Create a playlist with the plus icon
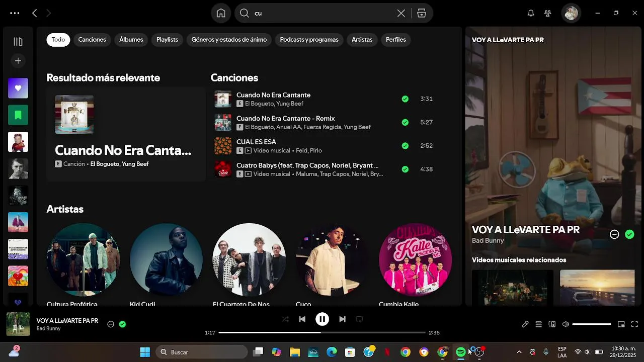 click(18, 61)
